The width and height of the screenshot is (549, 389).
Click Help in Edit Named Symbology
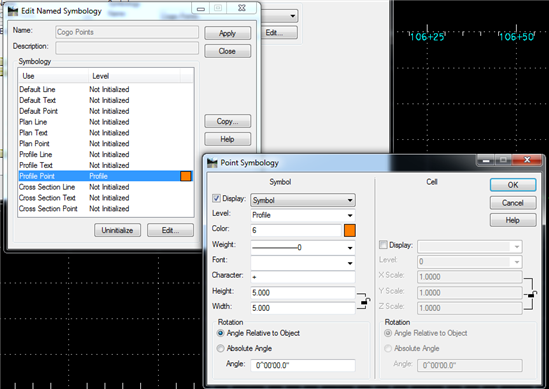[x=228, y=139]
